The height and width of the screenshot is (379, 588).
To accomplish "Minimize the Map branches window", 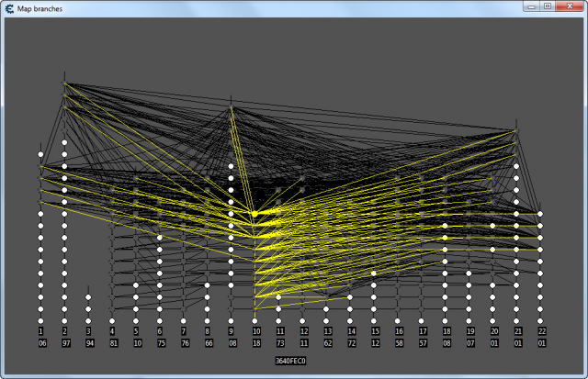I will click(531, 7).
